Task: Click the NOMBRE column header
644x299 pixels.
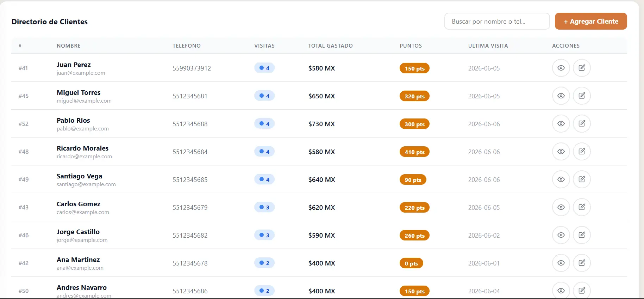Action: pos(69,45)
